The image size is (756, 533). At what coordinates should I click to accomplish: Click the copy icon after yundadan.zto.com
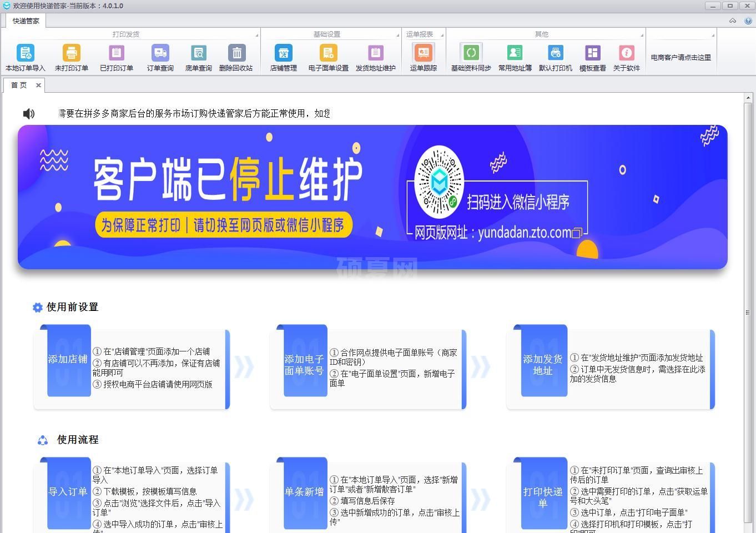tap(577, 233)
